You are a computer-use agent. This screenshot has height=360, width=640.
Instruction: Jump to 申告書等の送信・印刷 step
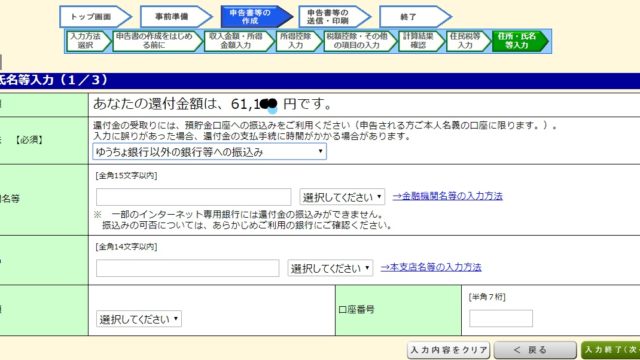pyautogui.click(x=334, y=17)
